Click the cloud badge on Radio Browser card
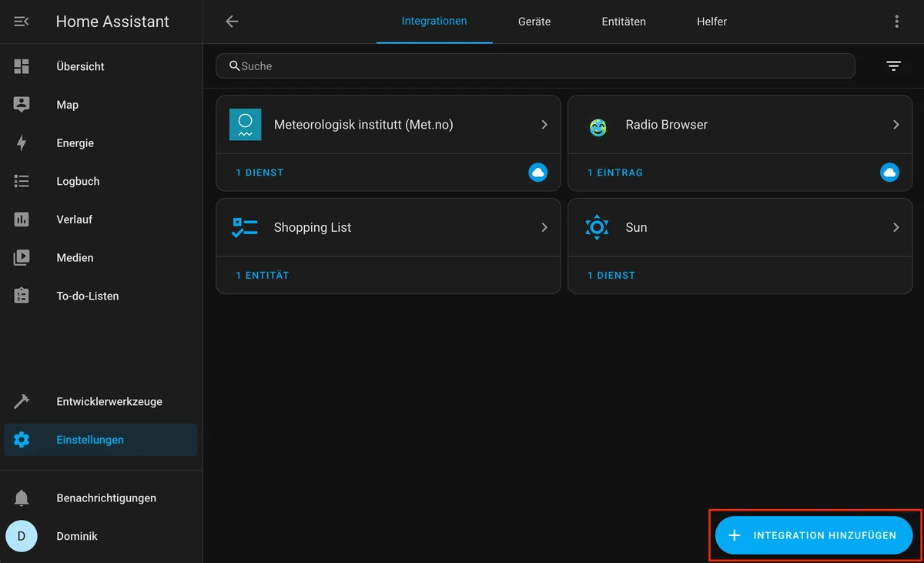 (889, 173)
